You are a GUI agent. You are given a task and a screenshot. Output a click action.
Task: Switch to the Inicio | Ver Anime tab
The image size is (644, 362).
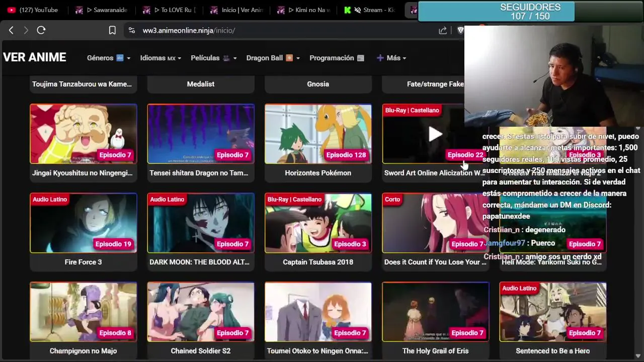236,10
